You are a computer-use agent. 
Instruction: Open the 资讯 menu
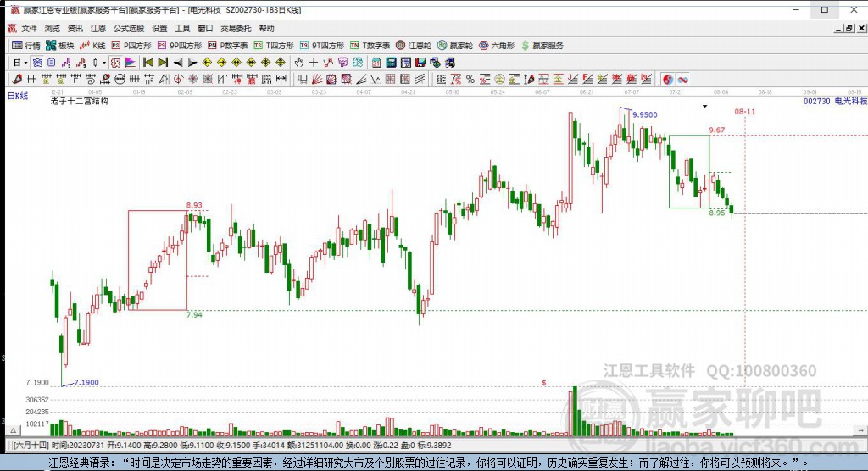[x=75, y=28]
